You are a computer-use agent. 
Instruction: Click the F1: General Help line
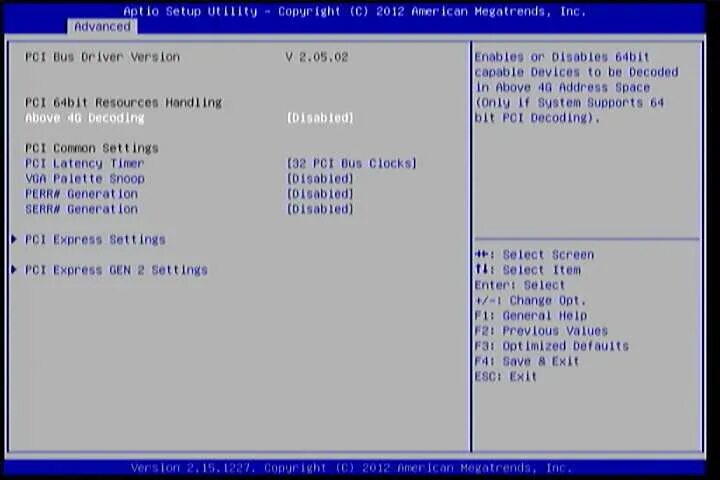click(x=531, y=316)
